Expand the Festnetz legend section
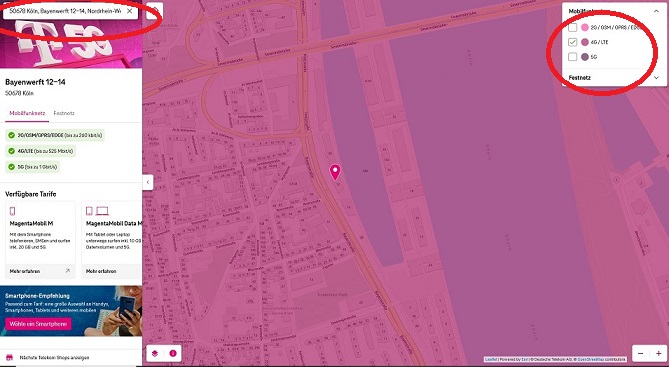The image size is (669, 367). (656, 78)
